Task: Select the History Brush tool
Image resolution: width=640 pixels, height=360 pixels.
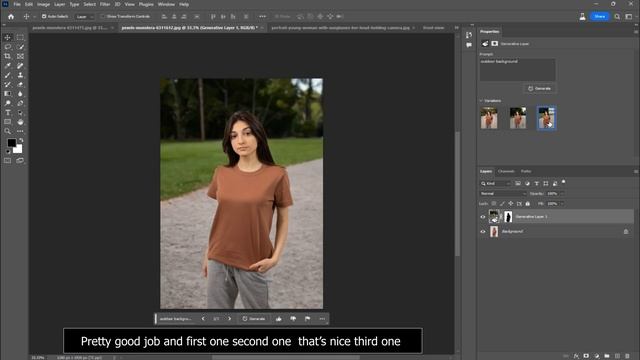Action: pyautogui.click(x=8, y=84)
